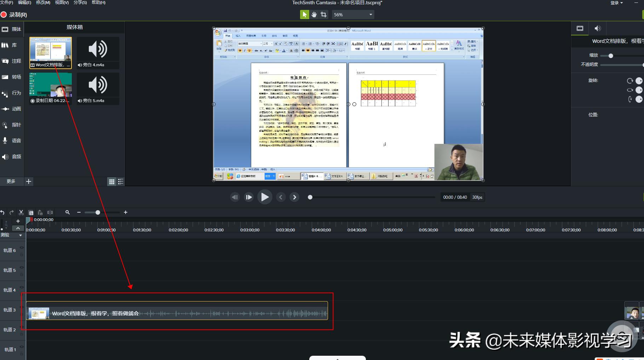Click timeline zoom magnifier icon
Viewport: 644px width, 360px height.
(x=68, y=213)
